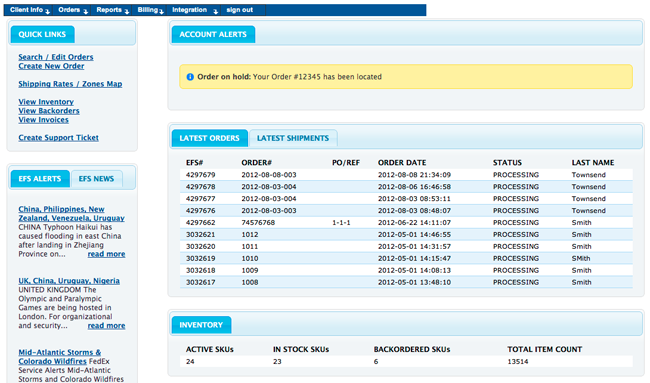Screen dimensions: 650x383
Task: Select EFS number 4297677 in orders table
Action: (201, 199)
